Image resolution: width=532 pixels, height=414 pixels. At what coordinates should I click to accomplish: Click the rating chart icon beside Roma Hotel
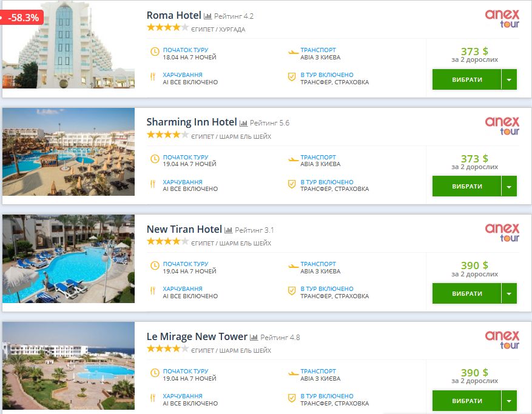(x=207, y=16)
